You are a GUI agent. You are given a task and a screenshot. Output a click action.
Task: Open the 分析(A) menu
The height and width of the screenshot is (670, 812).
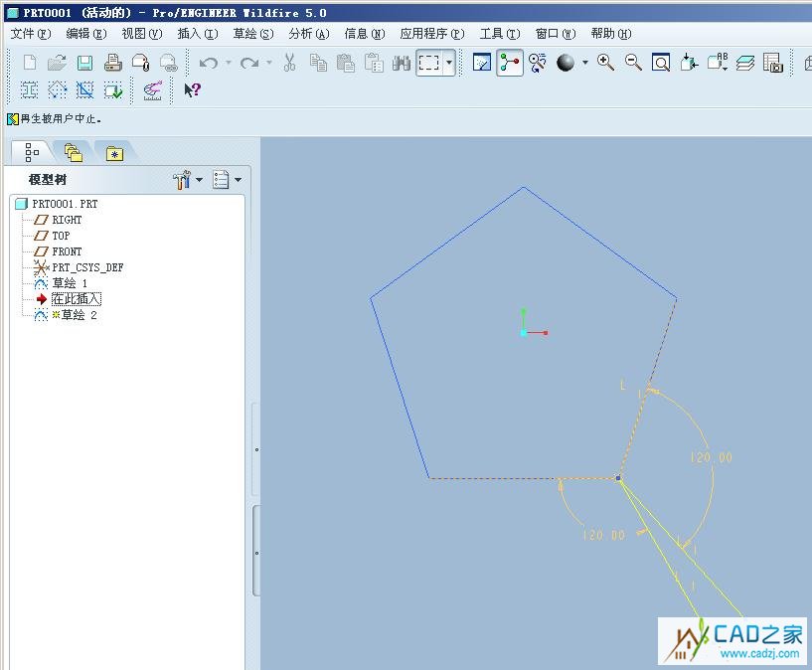click(309, 34)
